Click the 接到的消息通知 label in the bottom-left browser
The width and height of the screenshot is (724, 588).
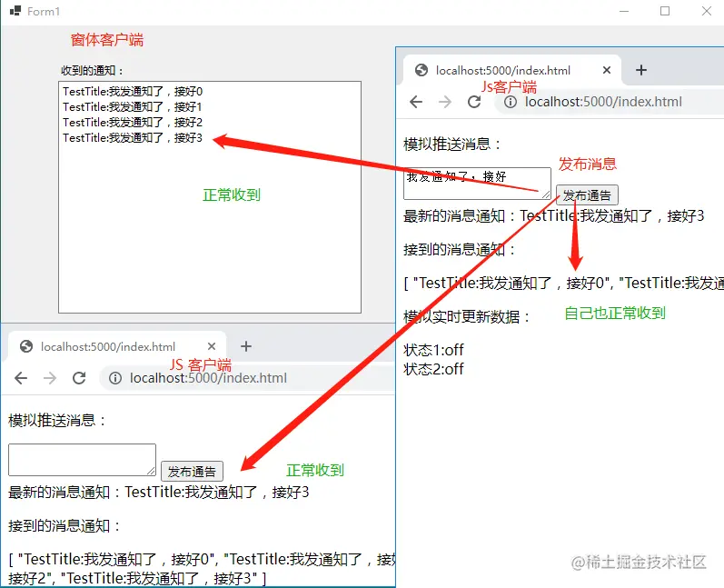64,525
